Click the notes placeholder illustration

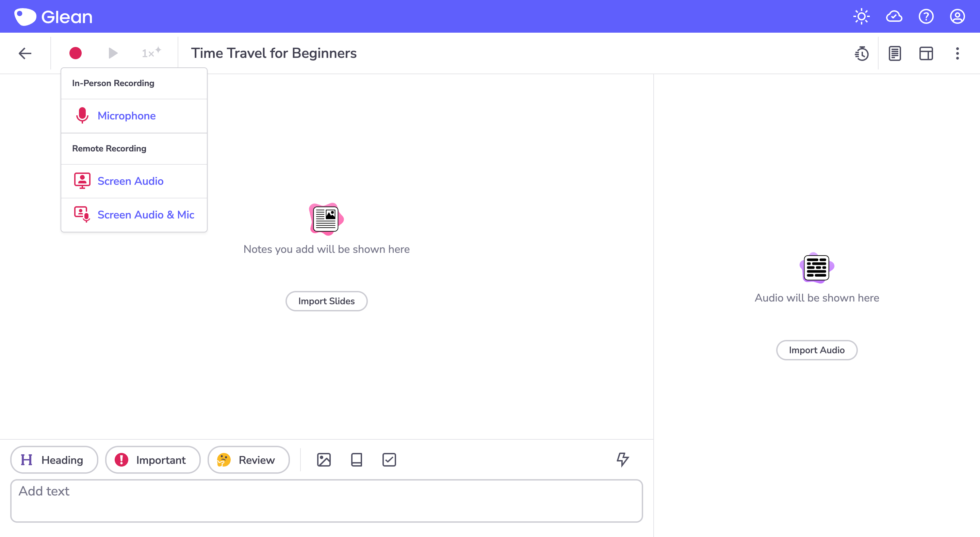coord(326,219)
